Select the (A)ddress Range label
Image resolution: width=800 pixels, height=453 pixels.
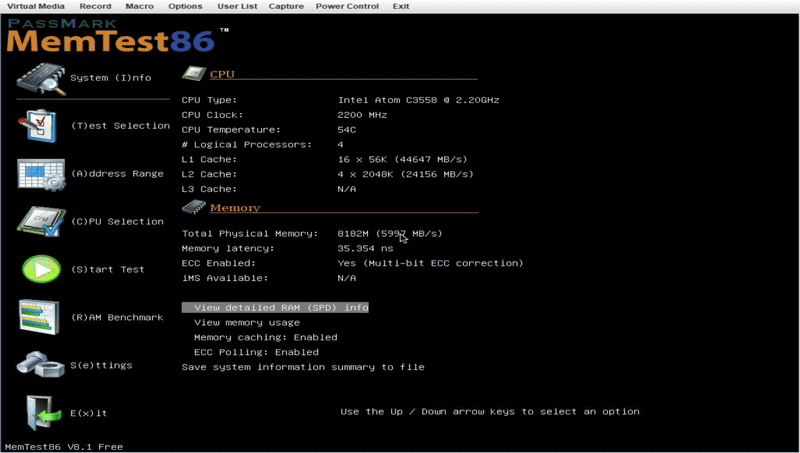tap(117, 173)
